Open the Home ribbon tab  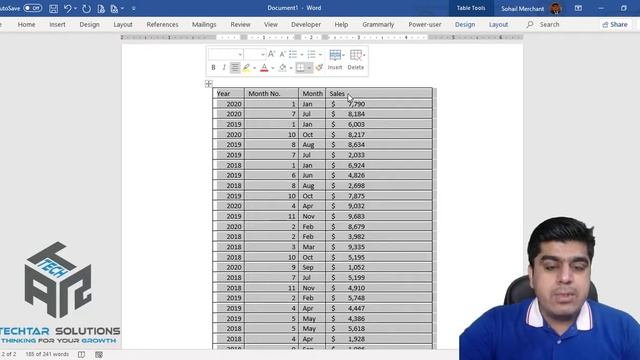27,24
